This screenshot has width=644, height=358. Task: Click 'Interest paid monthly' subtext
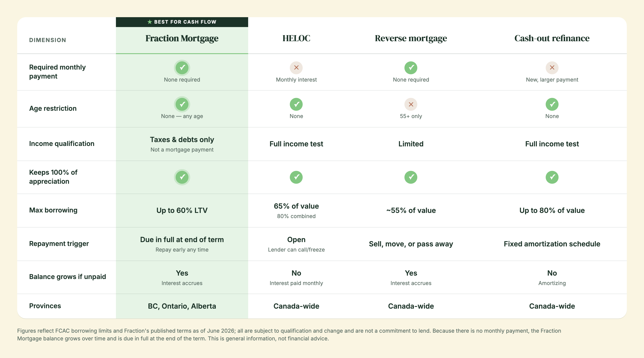pyautogui.click(x=296, y=283)
